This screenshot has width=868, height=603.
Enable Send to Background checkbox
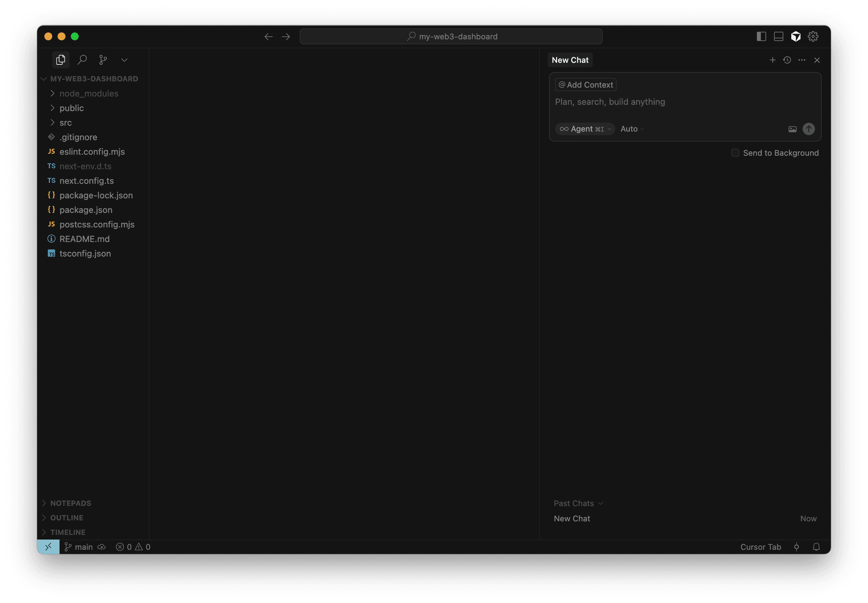tap(735, 153)
